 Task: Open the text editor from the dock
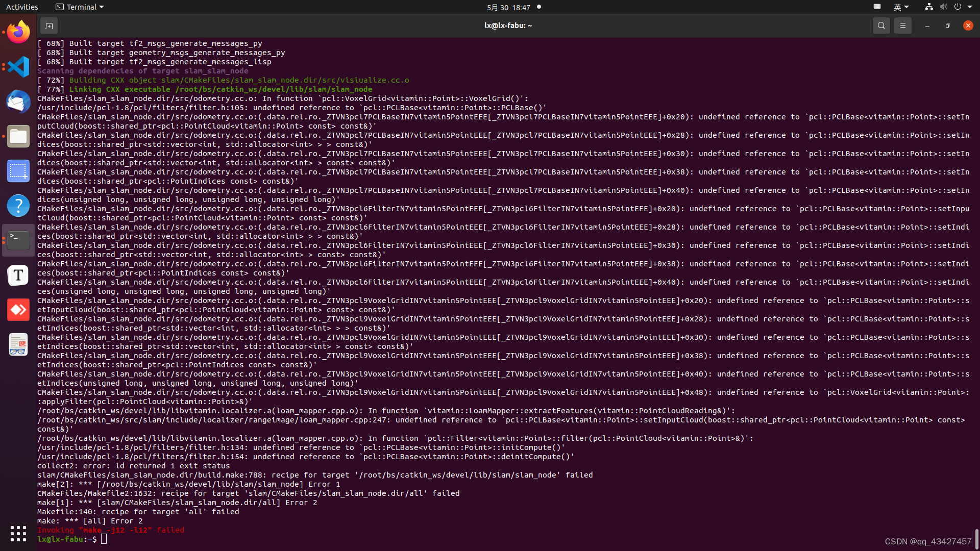[18, 275]
